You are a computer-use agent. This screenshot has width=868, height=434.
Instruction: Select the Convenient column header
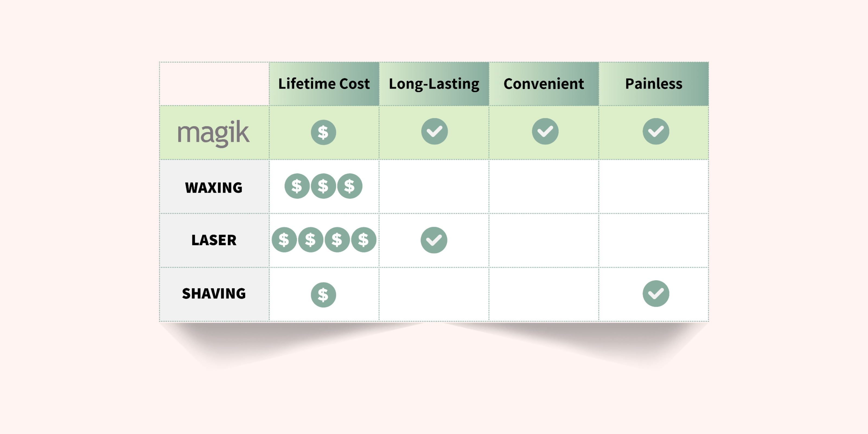(x=544, y=84)
